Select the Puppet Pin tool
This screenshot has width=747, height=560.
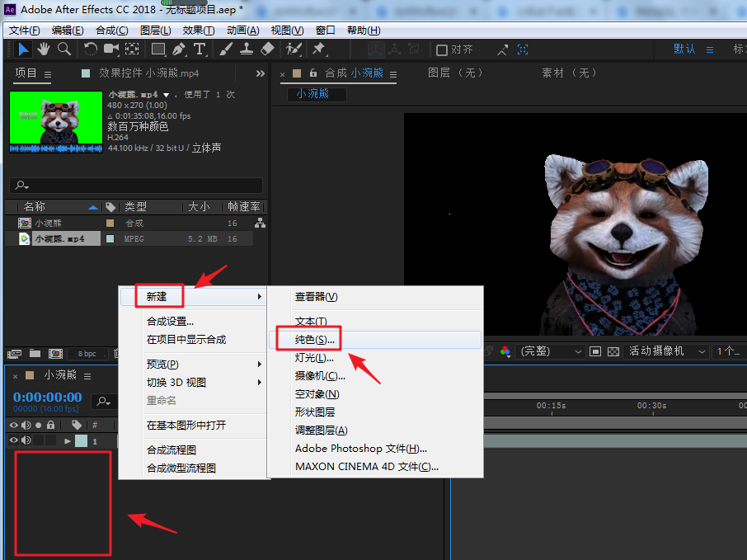pyautogui.click(x=319, y=49)
